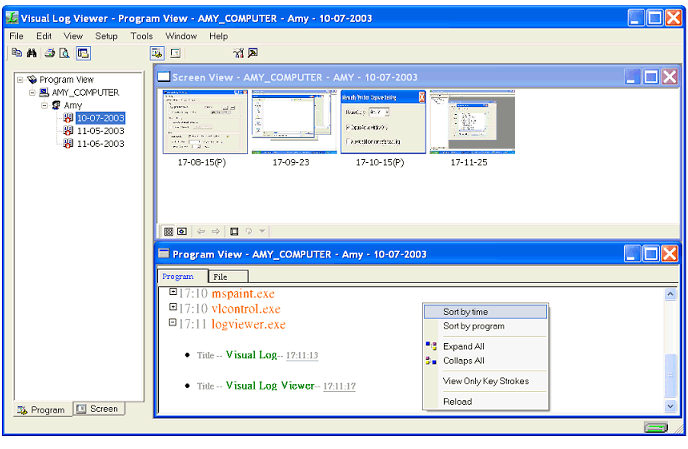This screenshot has height=449, width=688.
Task: Click the green status indicator in the status bar
Action: click(656, 427)
